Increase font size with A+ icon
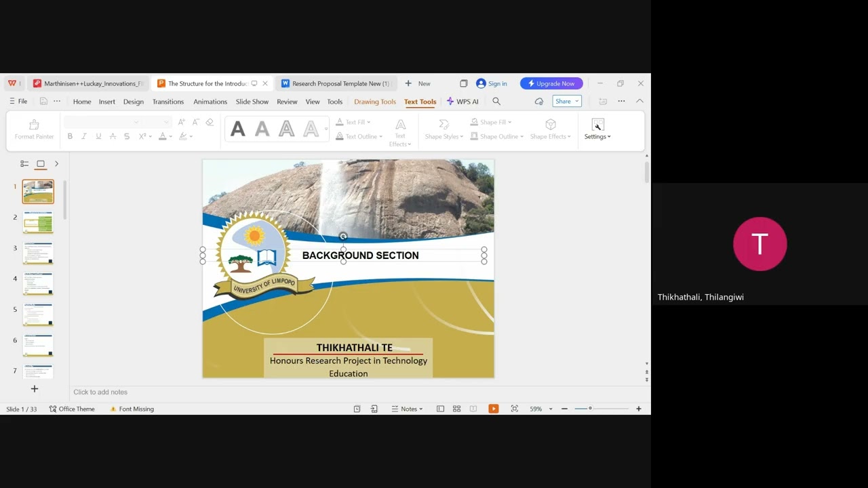868x488 pixels. 181,122
